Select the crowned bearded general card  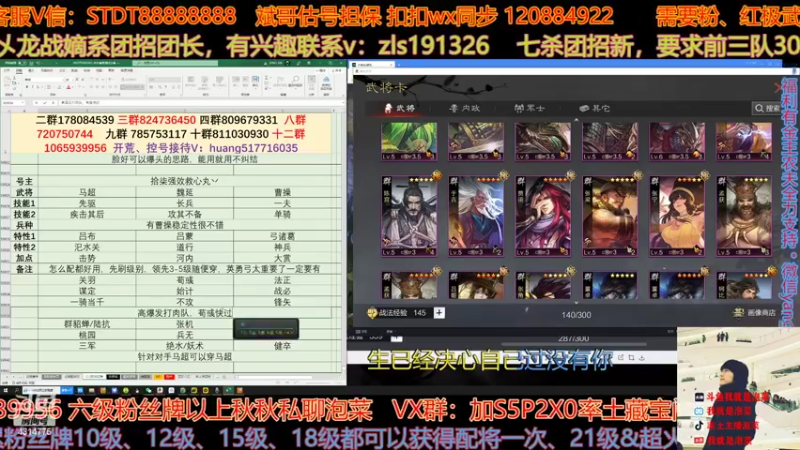point(744,216)
